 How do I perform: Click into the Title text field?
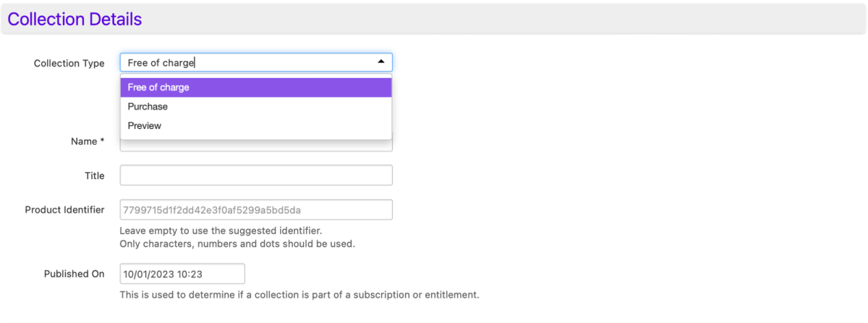point(255,175)
